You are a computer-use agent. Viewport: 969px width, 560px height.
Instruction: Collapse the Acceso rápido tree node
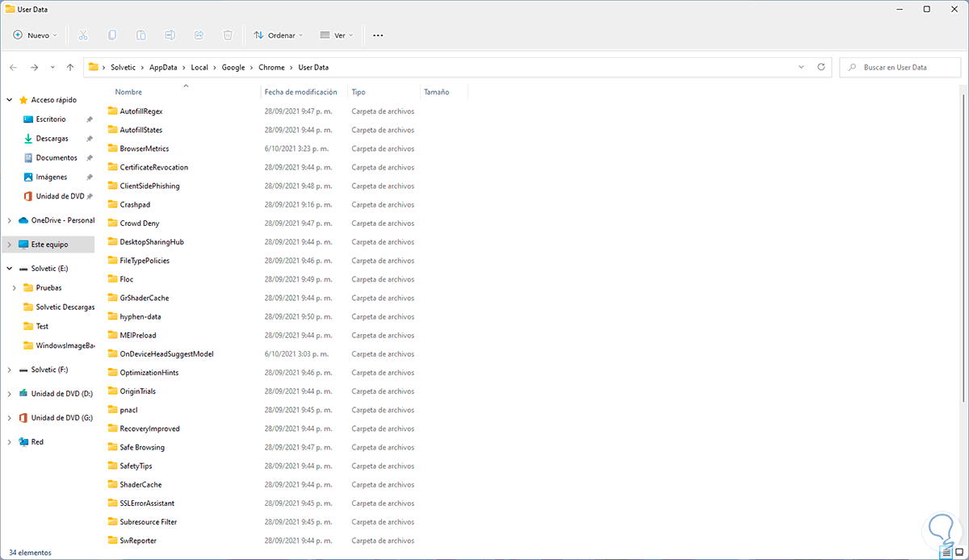point(10,100)
